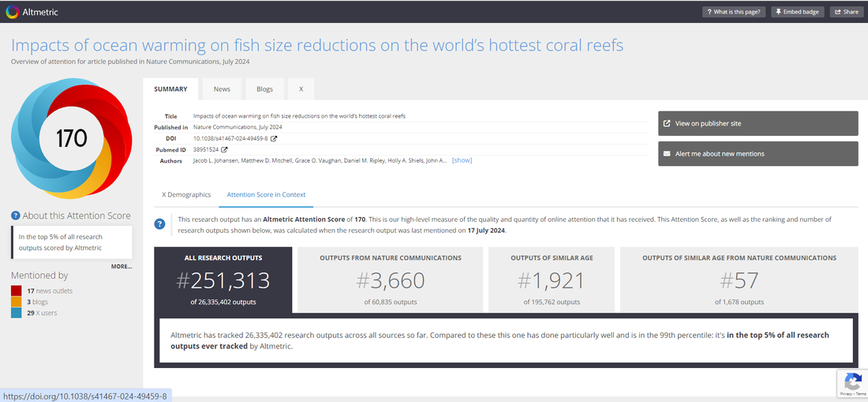The height and width of the screenshot is (402, 868).
Task: Click the Embed badge button
Action: click(x=797, y=12)
